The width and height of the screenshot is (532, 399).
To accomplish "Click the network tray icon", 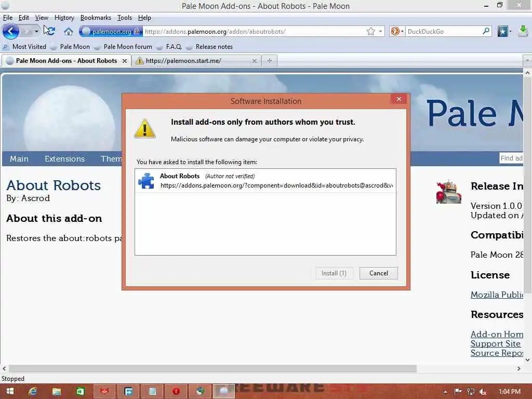I will (x=471, y=392).
